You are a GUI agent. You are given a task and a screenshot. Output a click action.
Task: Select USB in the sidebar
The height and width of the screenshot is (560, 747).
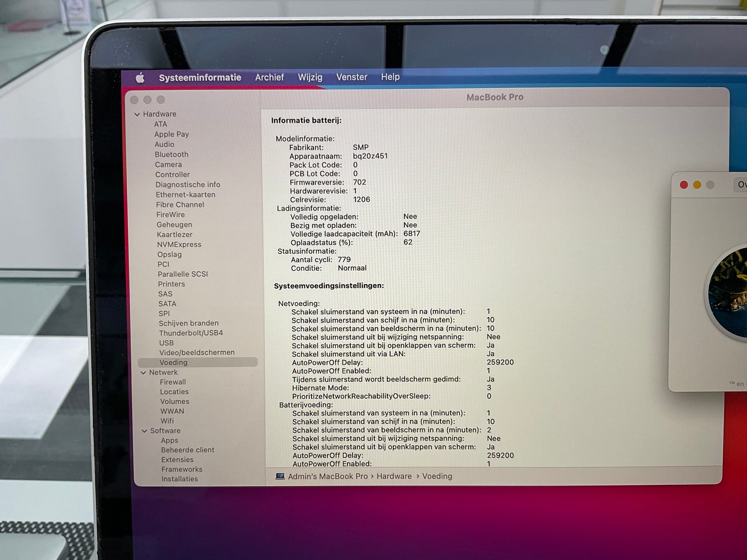pyautogui.click(x=166, y=343)
